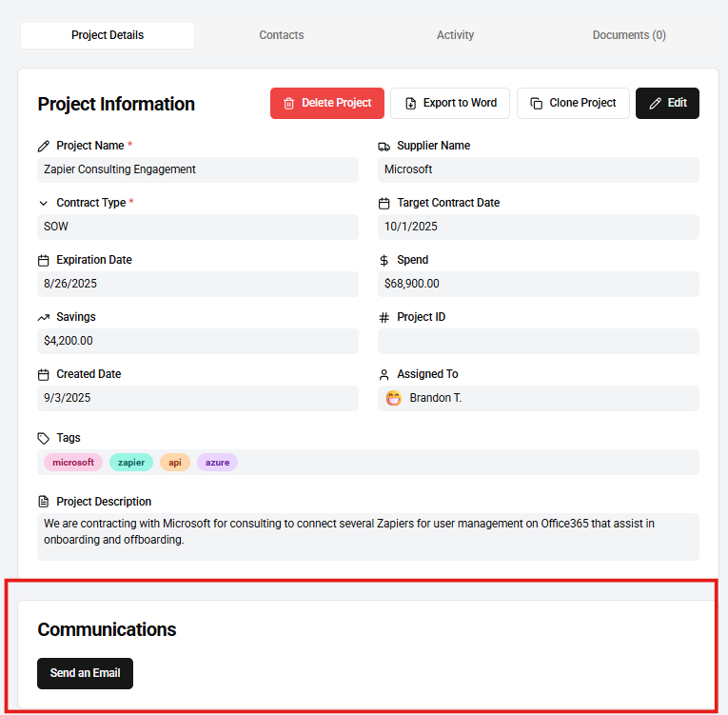Click Brandon T.'s avatar emoji
This screenshot has height=715, width=728.
tap(394, 398)
